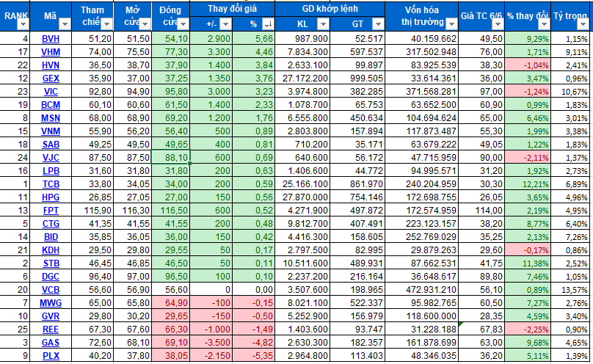Open the Vốn hóa thị trường filter dropdown
The width and height of the screenshot is (593, 364).
(451, 24)
